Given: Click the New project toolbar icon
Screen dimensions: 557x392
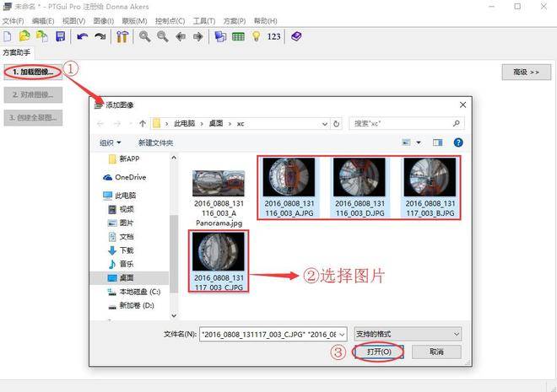Looking at the screenshot, I should (x=8, y=36).
